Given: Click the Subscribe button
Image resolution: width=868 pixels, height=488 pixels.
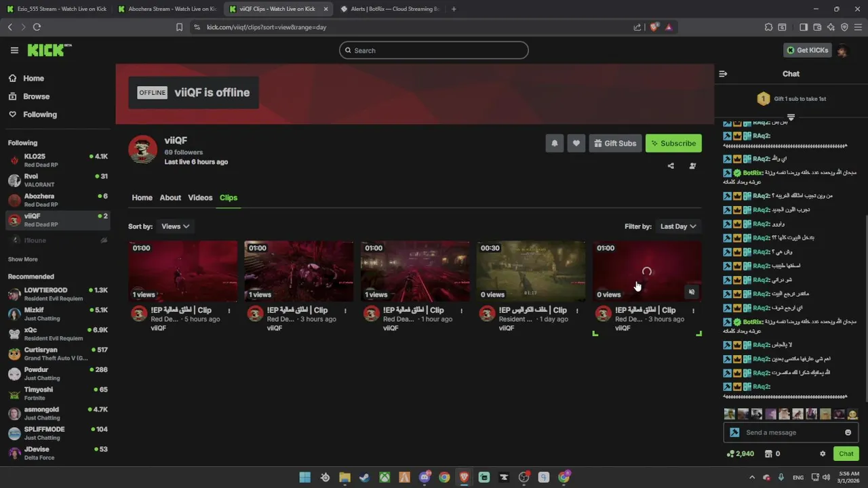Looking at the screenshot, I should pyautogui.click(x=673, y=143).
